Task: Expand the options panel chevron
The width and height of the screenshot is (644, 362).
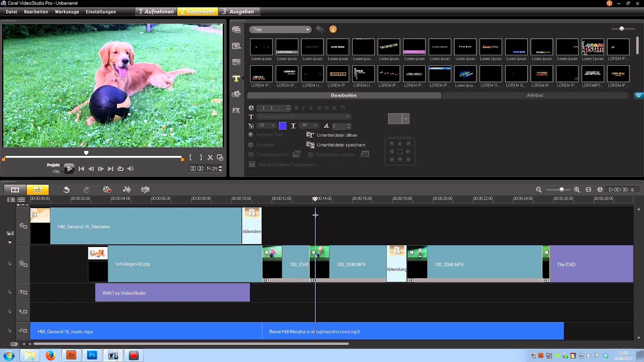Action: [638, 95]
